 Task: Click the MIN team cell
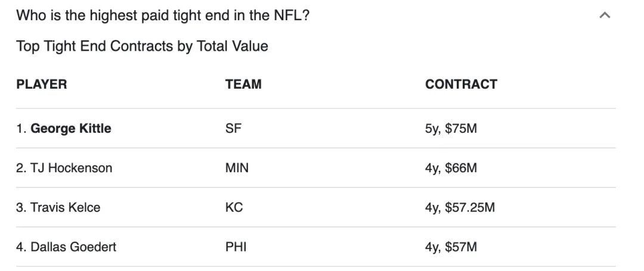click(237, 168)
